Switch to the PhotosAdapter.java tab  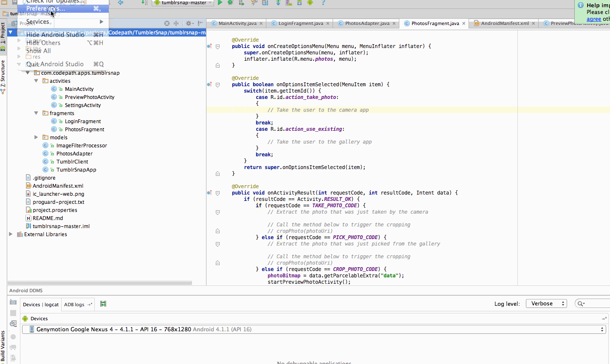pyautogui.click(x=367, y=23)
